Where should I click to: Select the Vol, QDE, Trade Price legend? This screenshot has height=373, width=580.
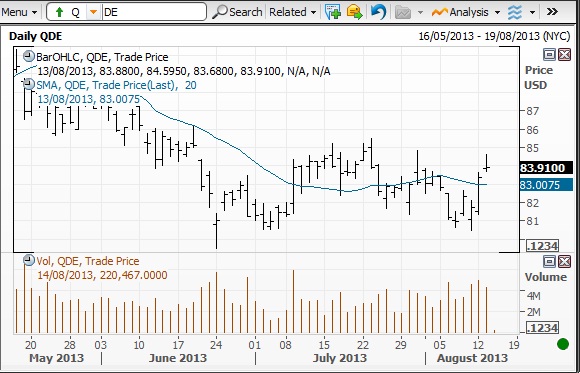tap(88, 261)
